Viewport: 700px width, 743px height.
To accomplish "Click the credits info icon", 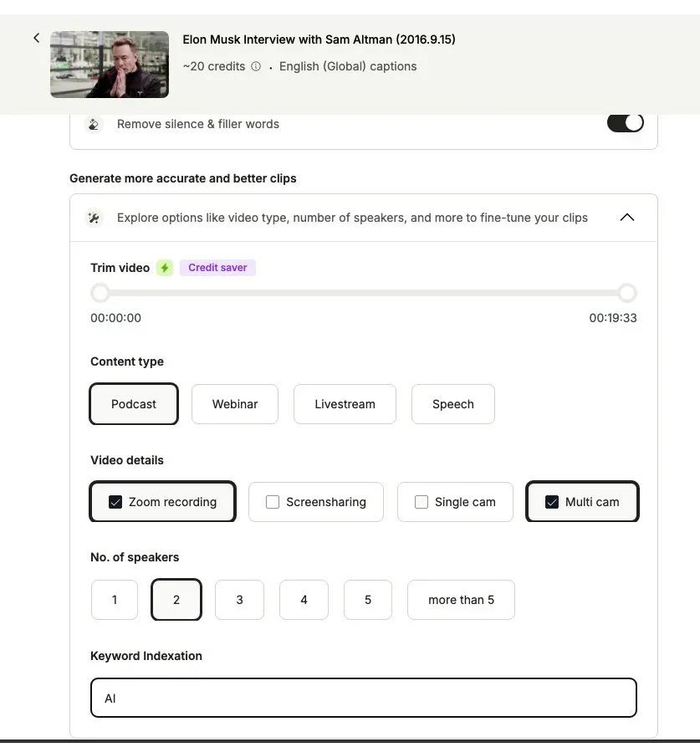I will point(256,67).
